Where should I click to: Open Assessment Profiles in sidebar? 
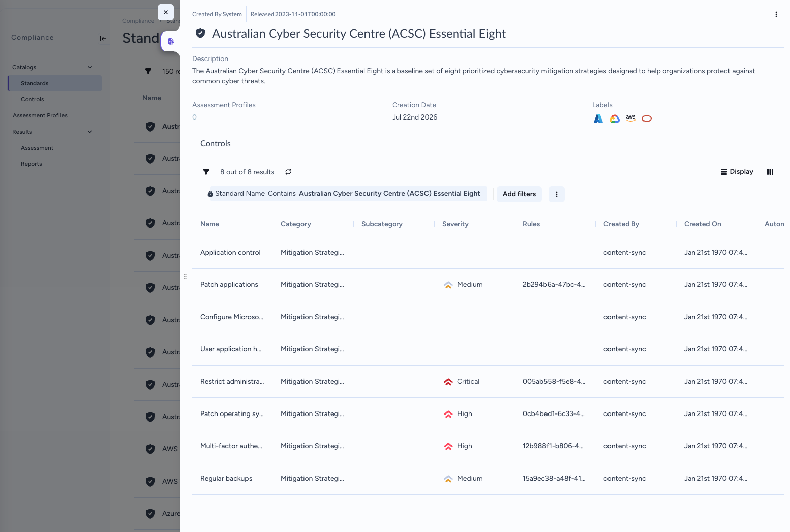[x=40, y=115]
